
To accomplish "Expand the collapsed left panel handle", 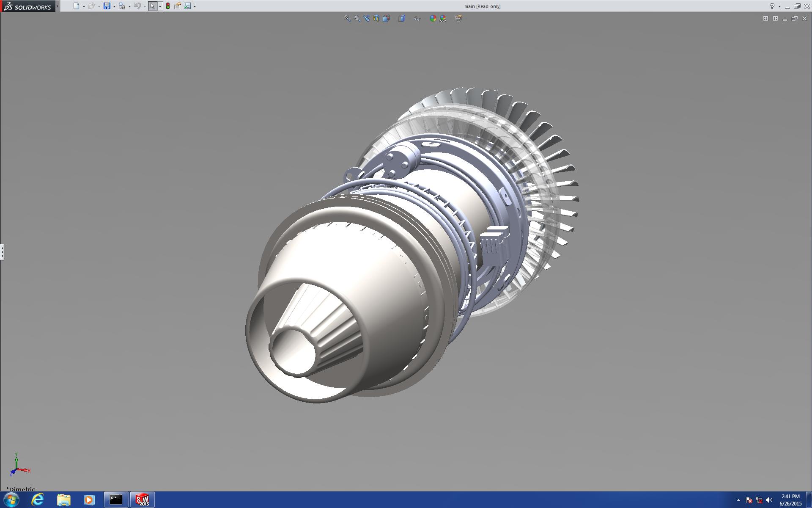I will click(x=2, y=252).
